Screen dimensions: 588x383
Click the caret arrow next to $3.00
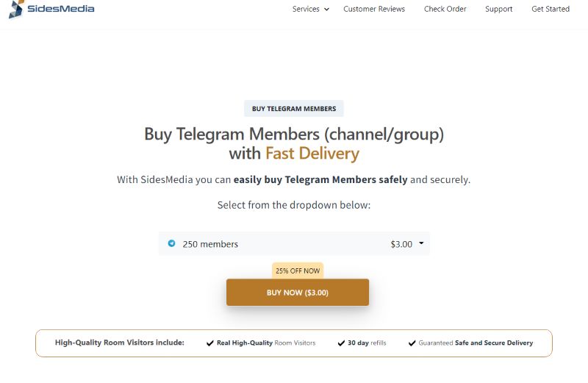tap(421, 243)
